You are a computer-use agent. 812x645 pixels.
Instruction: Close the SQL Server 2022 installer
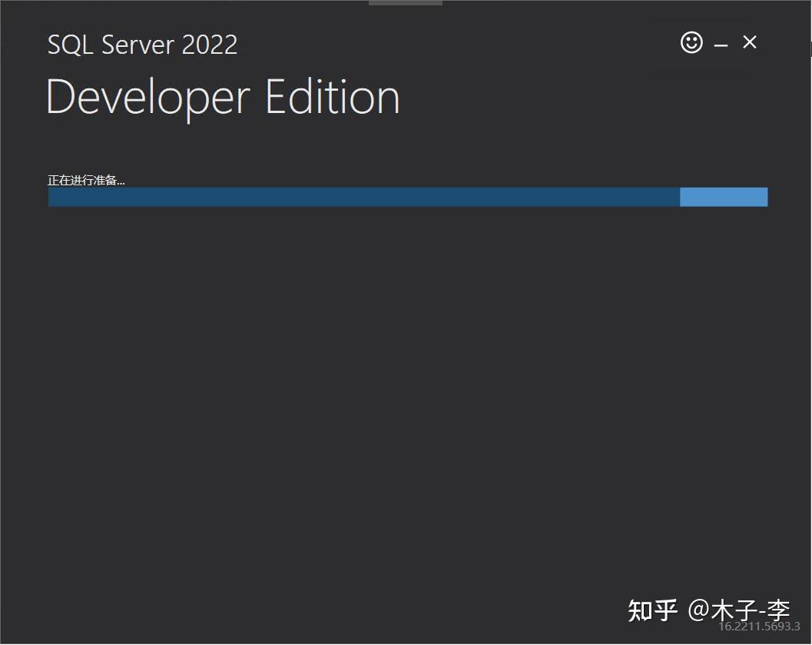pos(749,42)
